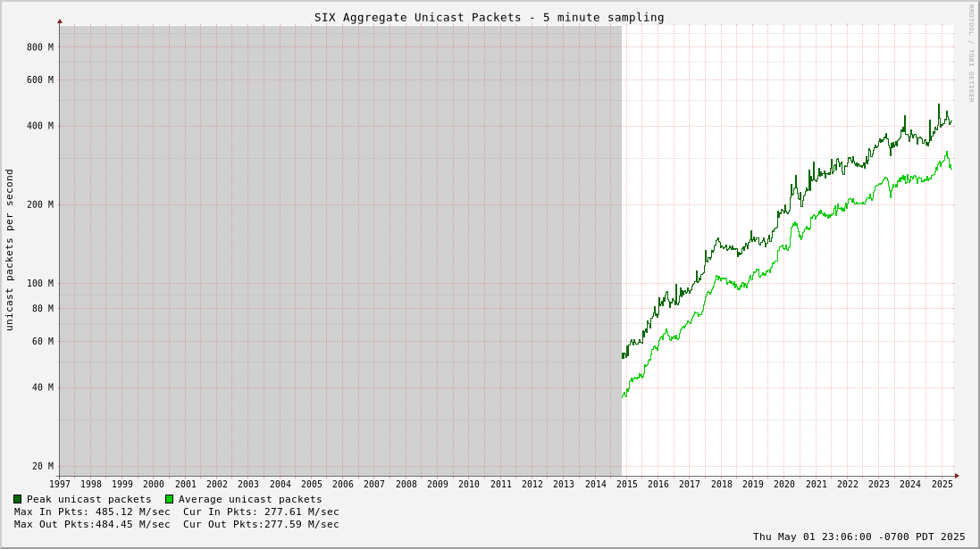Click the '20 M' y-axis tick label

click(43, 466)
